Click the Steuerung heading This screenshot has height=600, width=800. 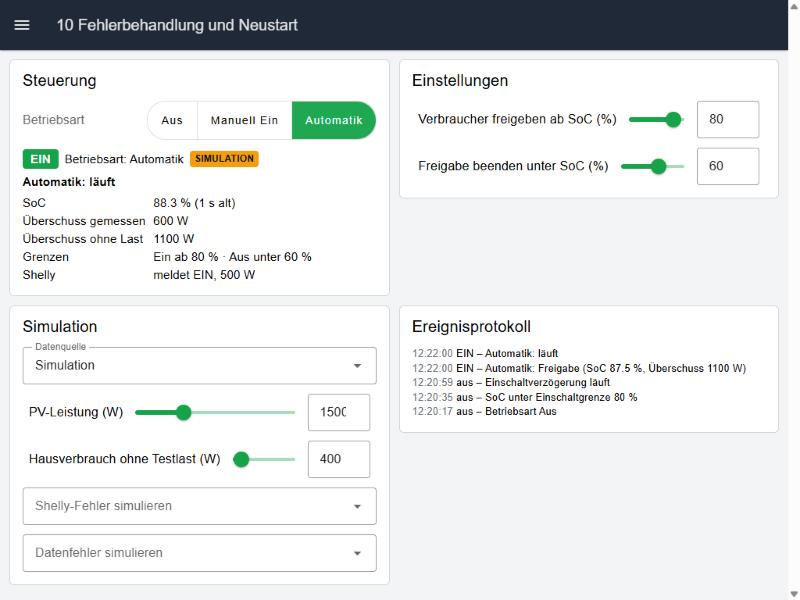(x=59, y=81)
